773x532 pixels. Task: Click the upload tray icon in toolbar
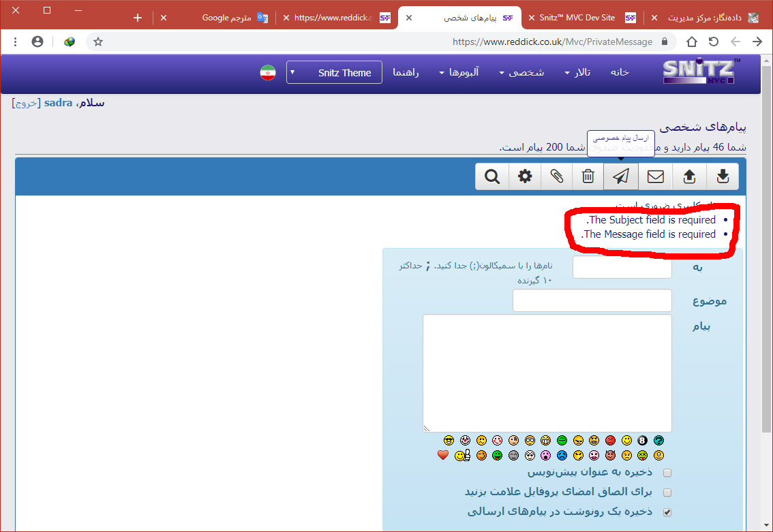(x=689, y=177)
